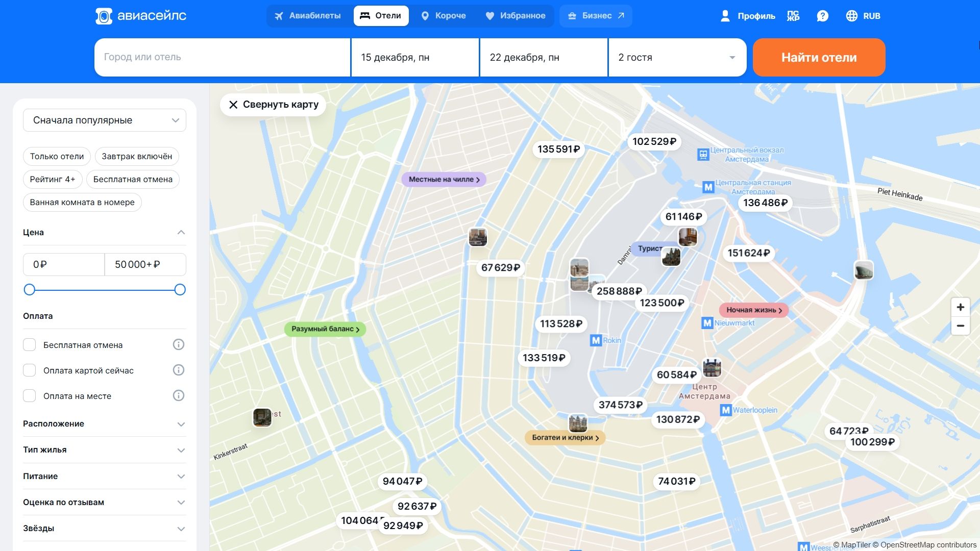This screenshot has width=980, height=551.
Task: Zoom in the map with plus
Action: pyautogui.click(x=960, y=307)
